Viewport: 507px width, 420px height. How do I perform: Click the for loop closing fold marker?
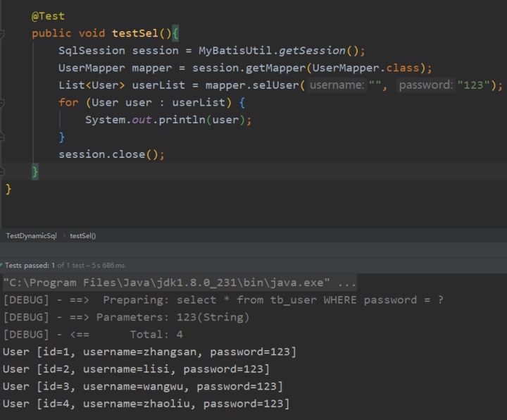[x=1, y=137]
